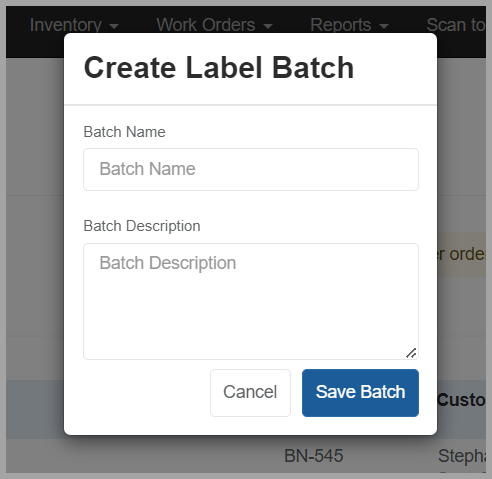
Task: Expand the Reports dropdown caret
Action: click(384, 26)
